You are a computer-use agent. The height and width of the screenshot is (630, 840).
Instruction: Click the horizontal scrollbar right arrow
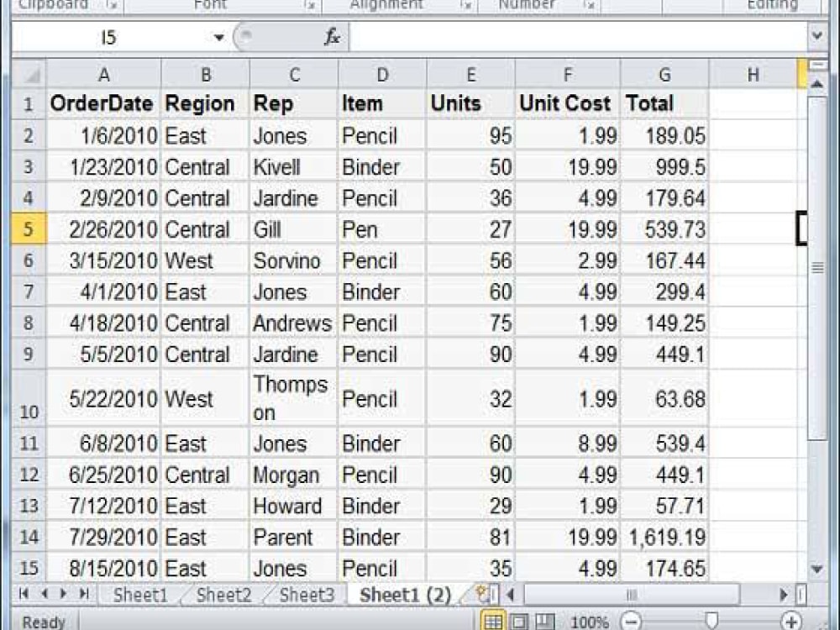783,594
